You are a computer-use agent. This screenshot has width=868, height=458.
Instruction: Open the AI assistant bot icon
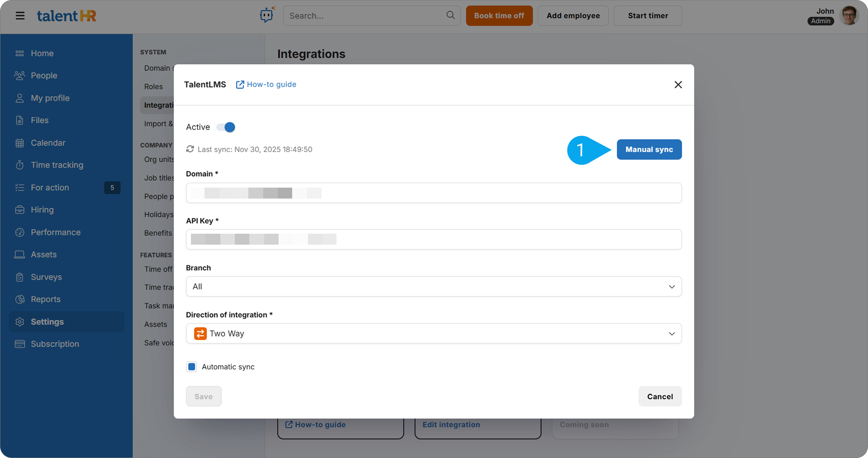point(267,15)
